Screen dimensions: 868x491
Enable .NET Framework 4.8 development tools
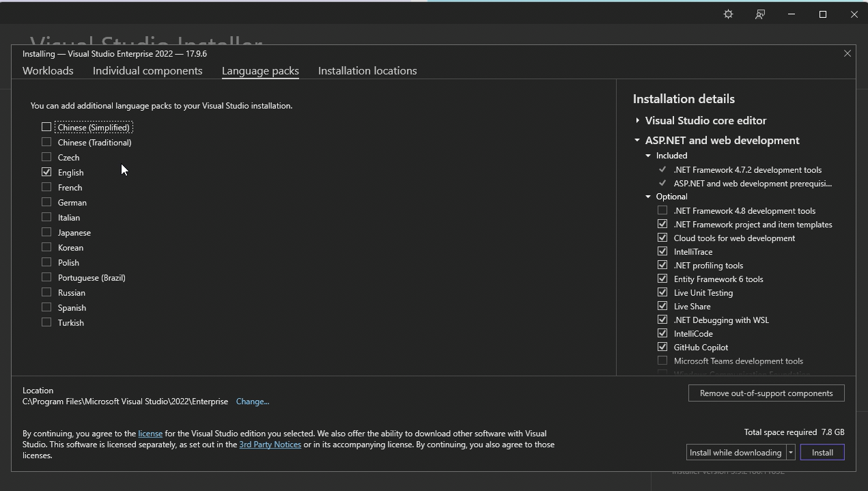[662, 210]
